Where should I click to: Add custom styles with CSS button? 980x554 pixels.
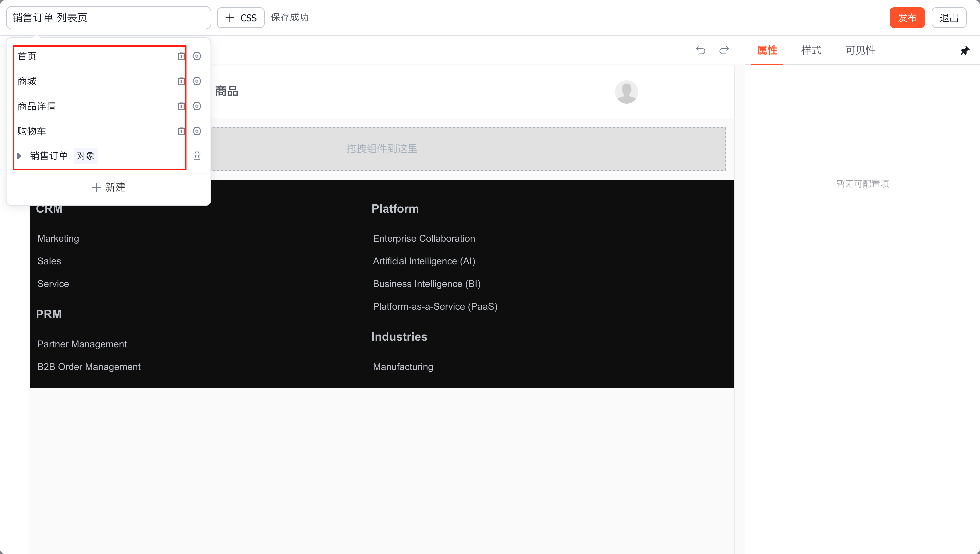240,18
